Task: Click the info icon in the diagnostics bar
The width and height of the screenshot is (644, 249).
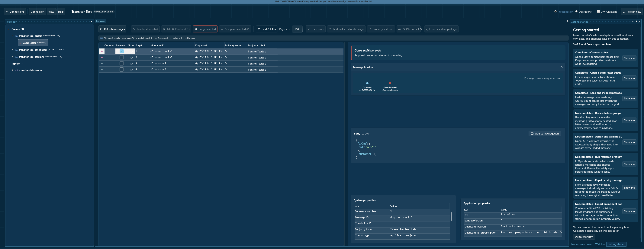Action: point(101,38)
